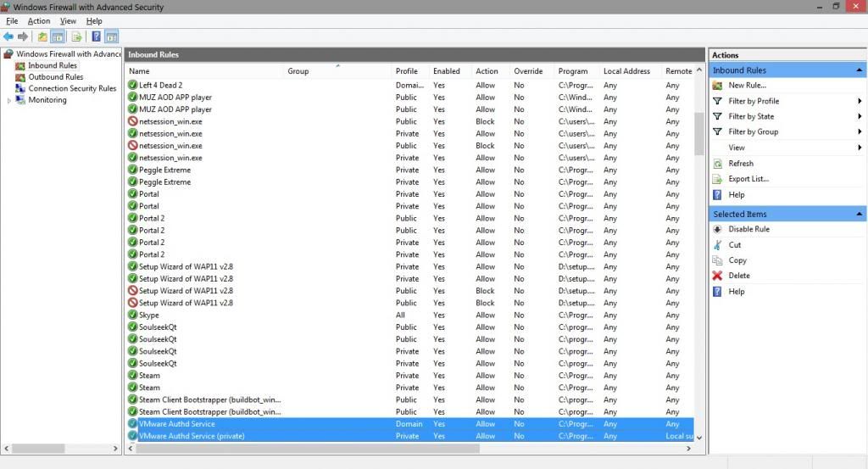Click the Program column header
868x469 pixels.
pyautogui.click(x=577, y=71)
